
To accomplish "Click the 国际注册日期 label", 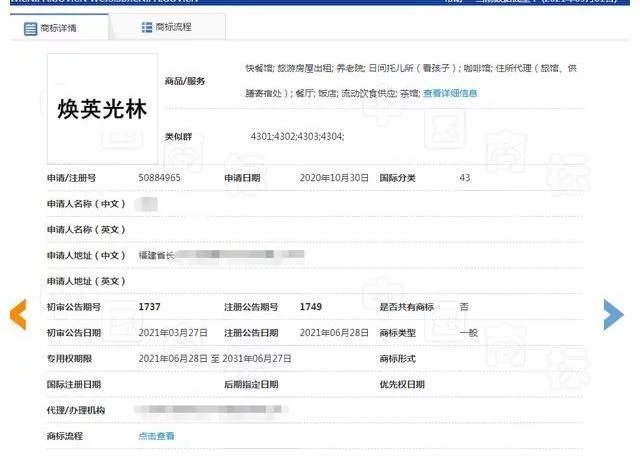I will pos(74,384).
